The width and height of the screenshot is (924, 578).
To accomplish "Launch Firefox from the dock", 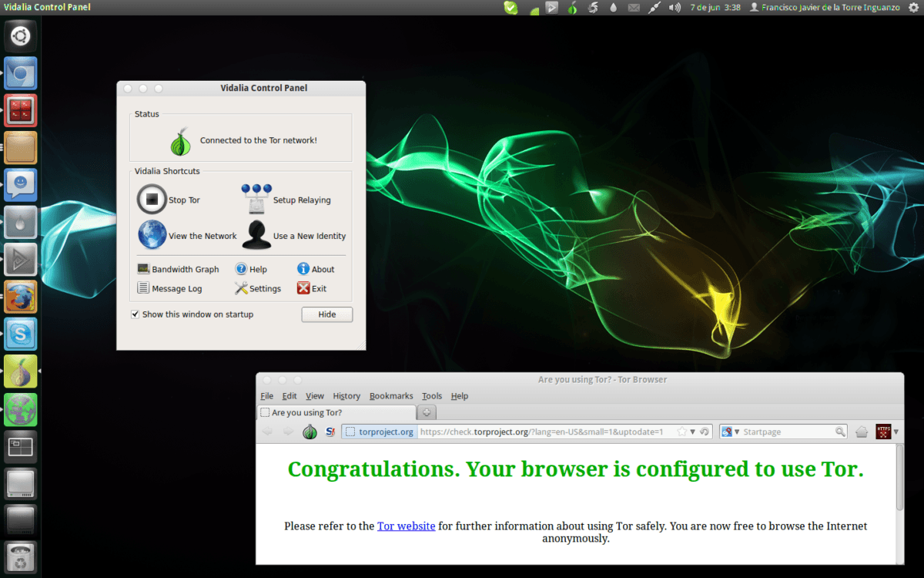I will pyautogui.click(x=20, y=296).
